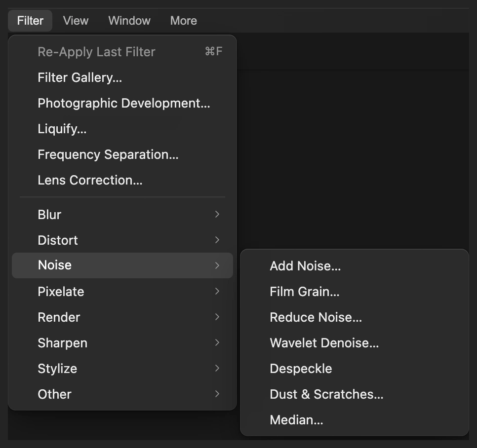Expand the Sharpen submenu
Viewport: 477px width, 448px height.
(122, 343)
